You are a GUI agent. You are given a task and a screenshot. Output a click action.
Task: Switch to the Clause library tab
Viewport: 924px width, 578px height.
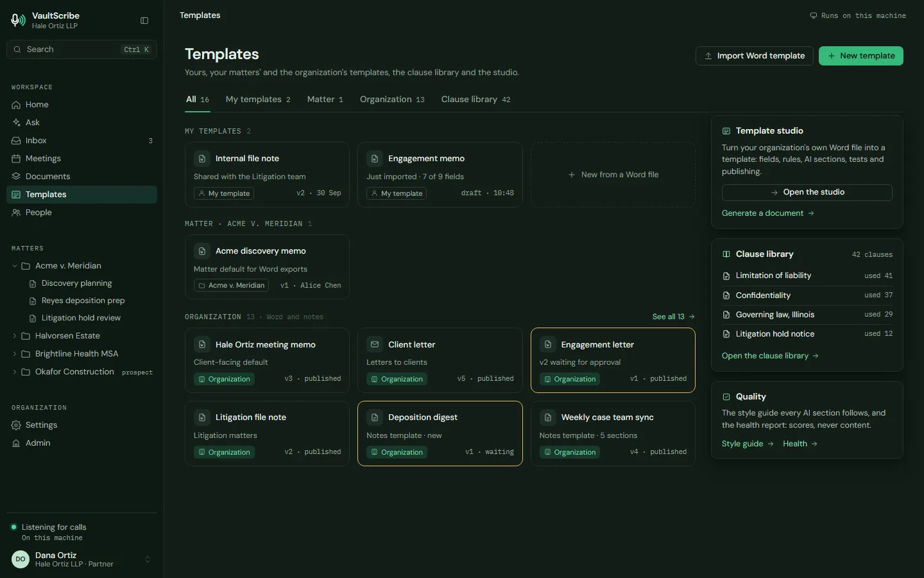click(476, 100)
